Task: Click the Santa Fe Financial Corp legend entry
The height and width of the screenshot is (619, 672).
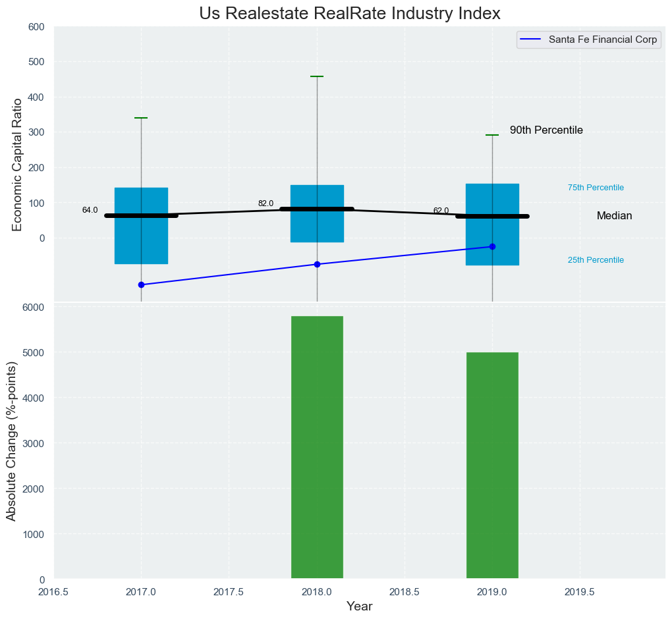Action: click(x=602, y=40)
